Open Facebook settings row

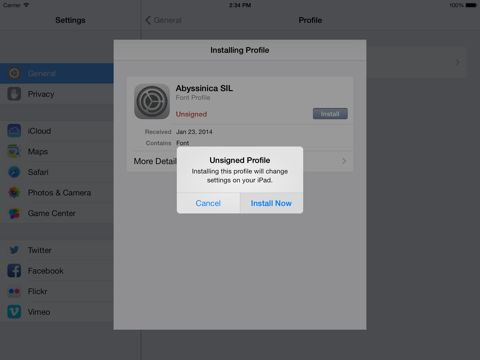pyautogui.click(x=57, y=271)
